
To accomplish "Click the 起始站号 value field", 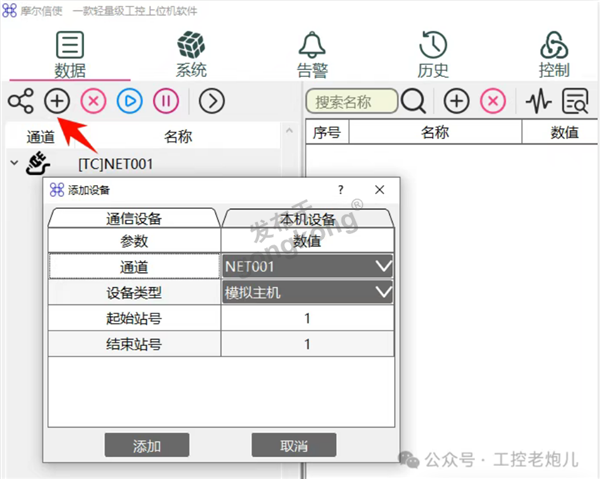I will 307,318.
